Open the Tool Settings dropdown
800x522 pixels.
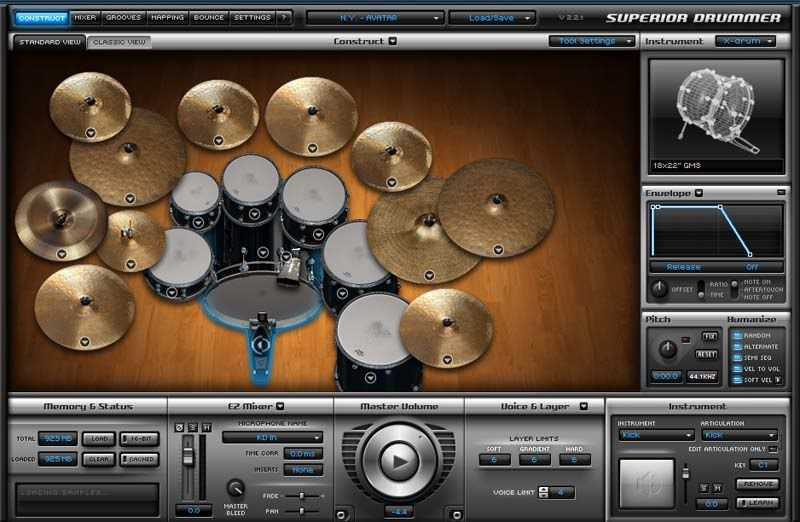(x=591, y=41)
